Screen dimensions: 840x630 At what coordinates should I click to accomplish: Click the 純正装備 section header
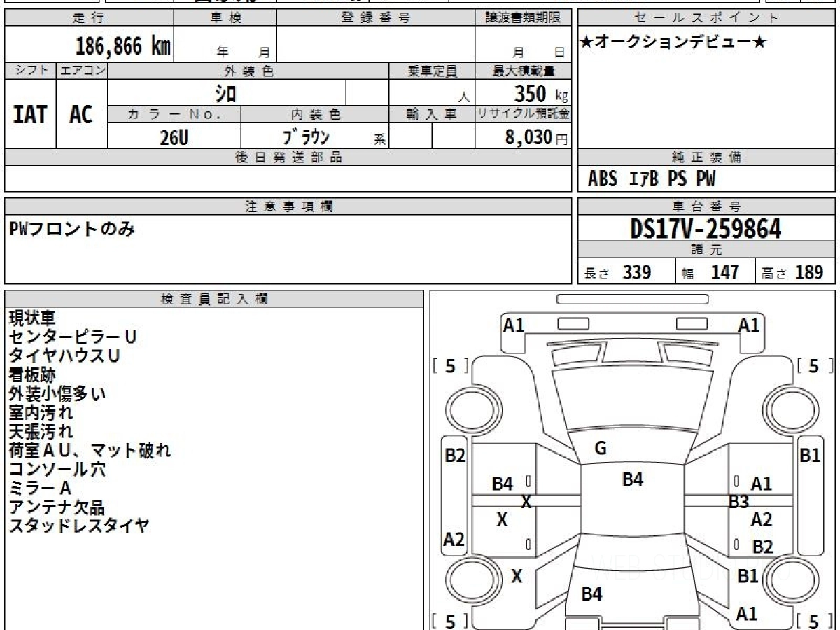tap(706, 157)
